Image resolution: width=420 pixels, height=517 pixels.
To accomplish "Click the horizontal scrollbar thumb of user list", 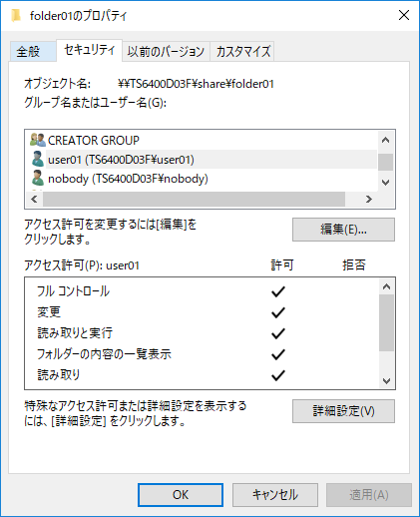I will [x=194, y=199].
